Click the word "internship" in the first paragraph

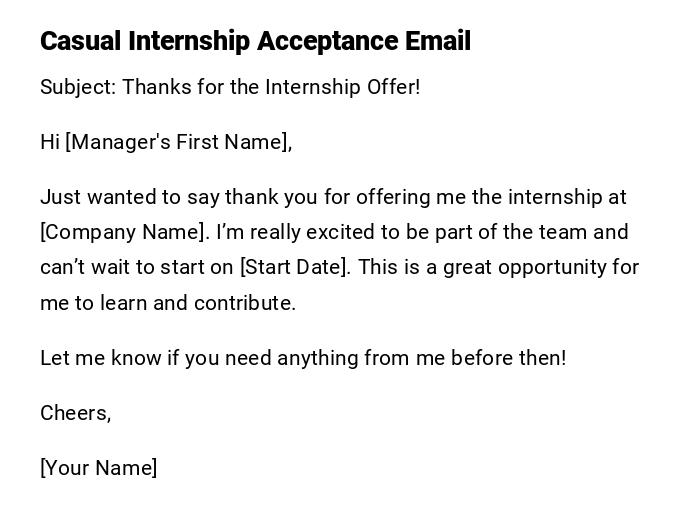[554, 197]
